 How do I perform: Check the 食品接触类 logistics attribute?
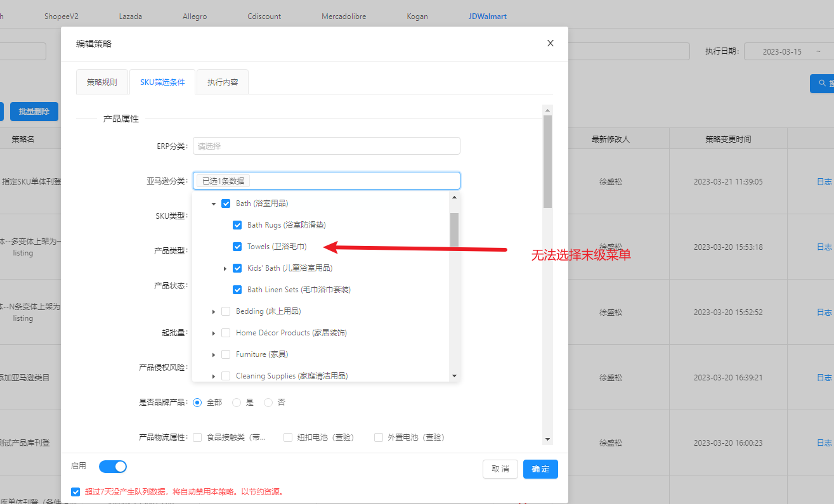coord(197,437)
